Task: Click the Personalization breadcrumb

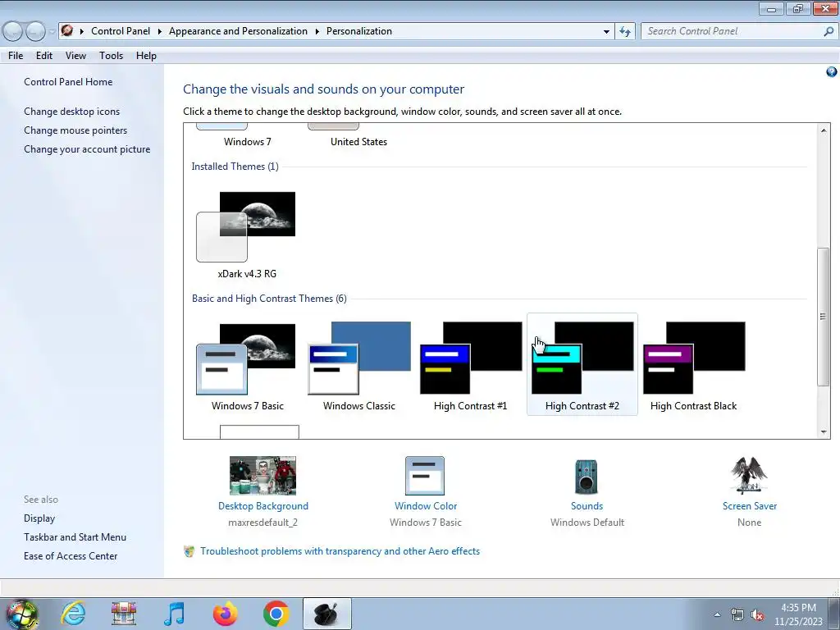Action: click(x=359, y=31)
